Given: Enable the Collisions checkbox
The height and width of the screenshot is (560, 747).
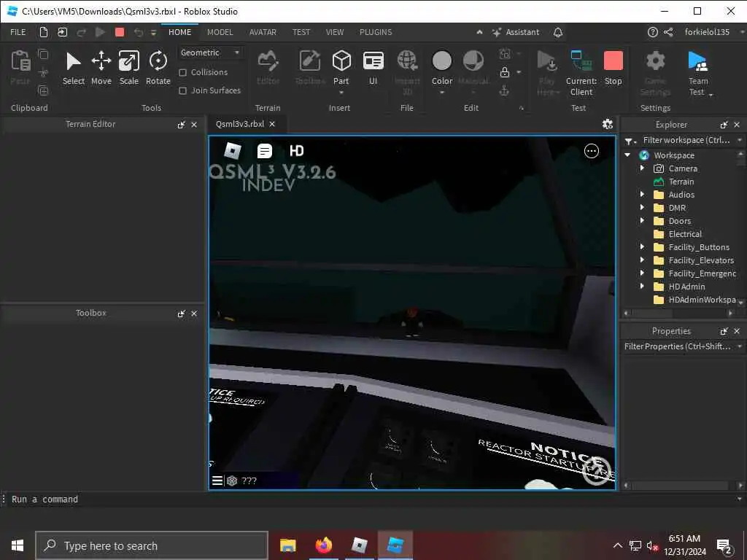Looking at the screenshot, I should coord(182,72).
